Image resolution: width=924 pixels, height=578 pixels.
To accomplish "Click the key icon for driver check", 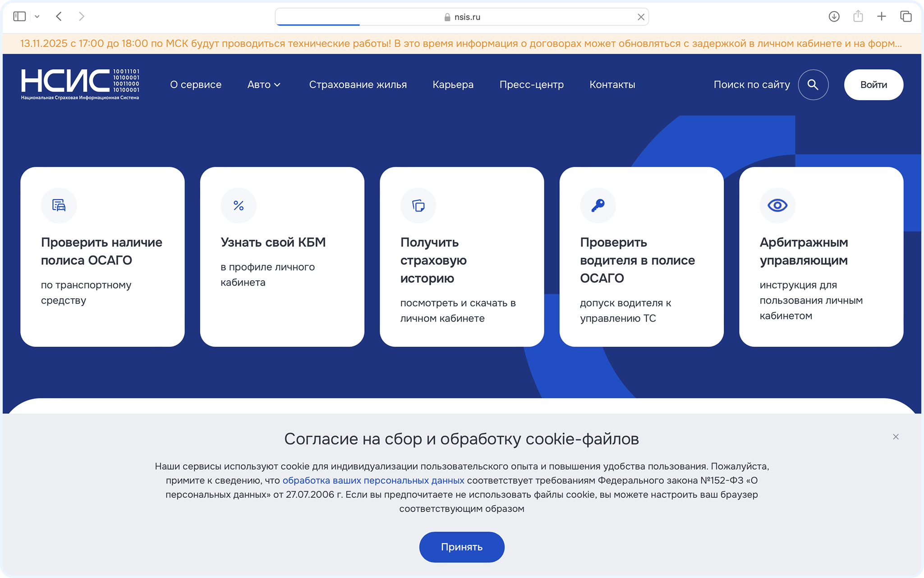I will pos(598,205).
